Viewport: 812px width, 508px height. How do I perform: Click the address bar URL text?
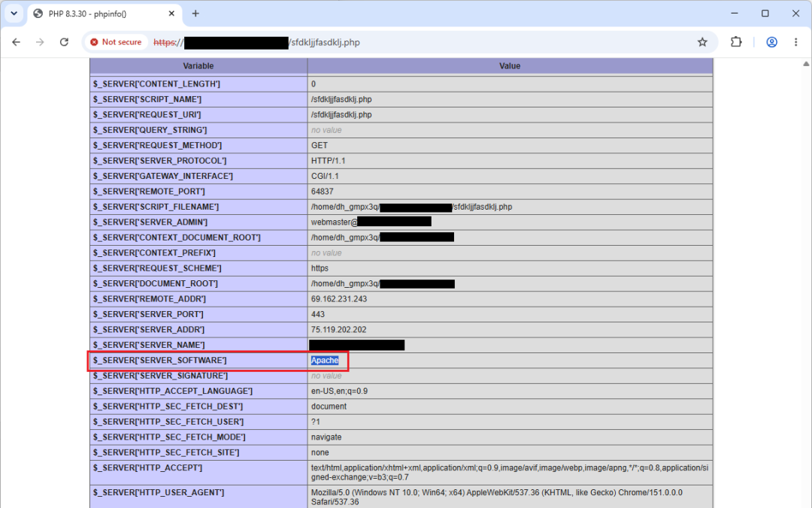point(257,43)
